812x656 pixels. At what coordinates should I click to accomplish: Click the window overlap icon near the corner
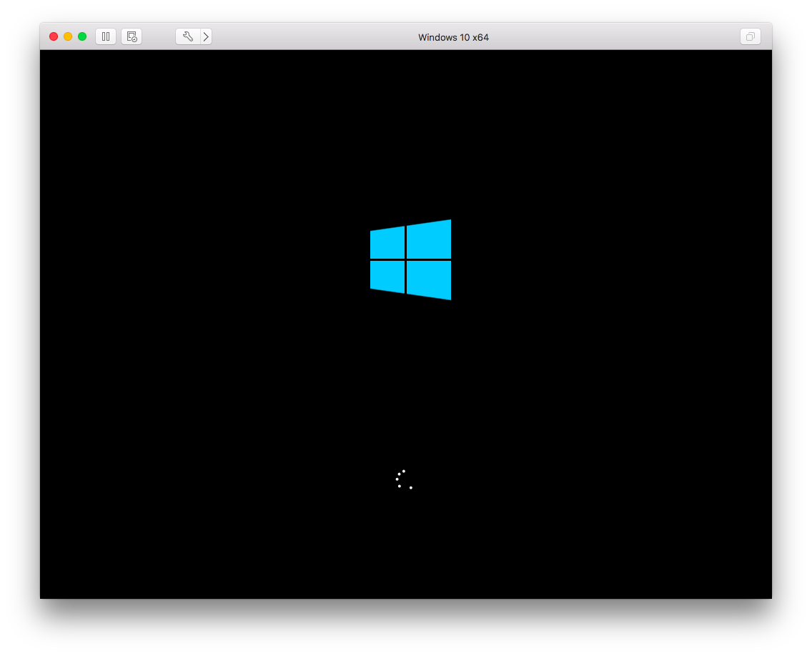750,36
